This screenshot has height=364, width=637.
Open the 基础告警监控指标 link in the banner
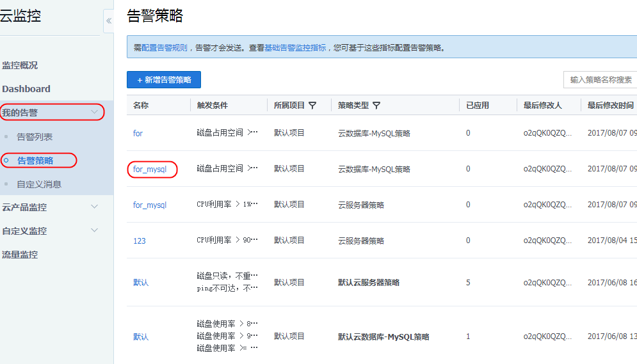tap(295, 48)
